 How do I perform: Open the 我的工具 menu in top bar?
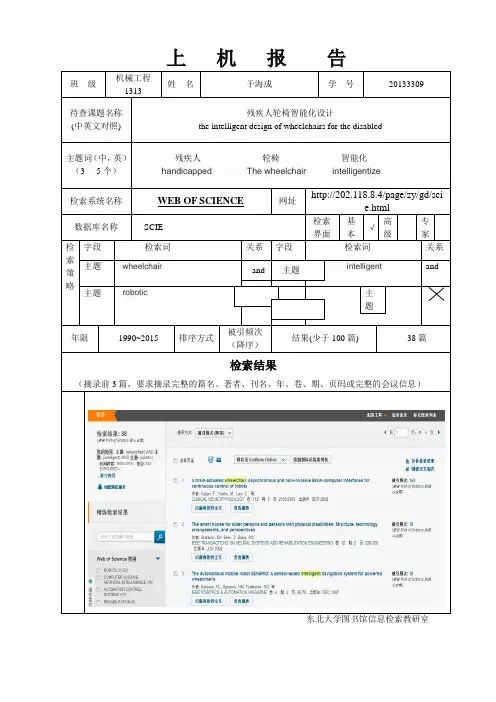point(376,415)
